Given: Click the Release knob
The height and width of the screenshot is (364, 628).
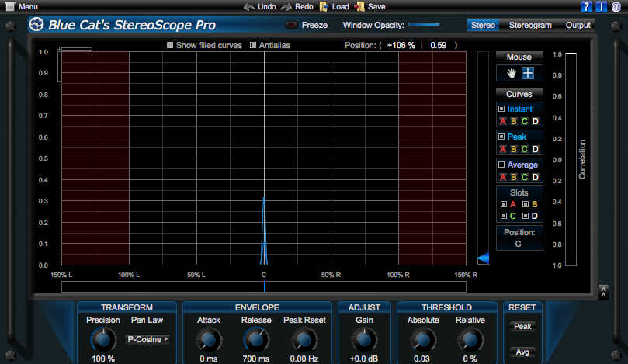Looking at the screenshot, I should coord(256,340).
